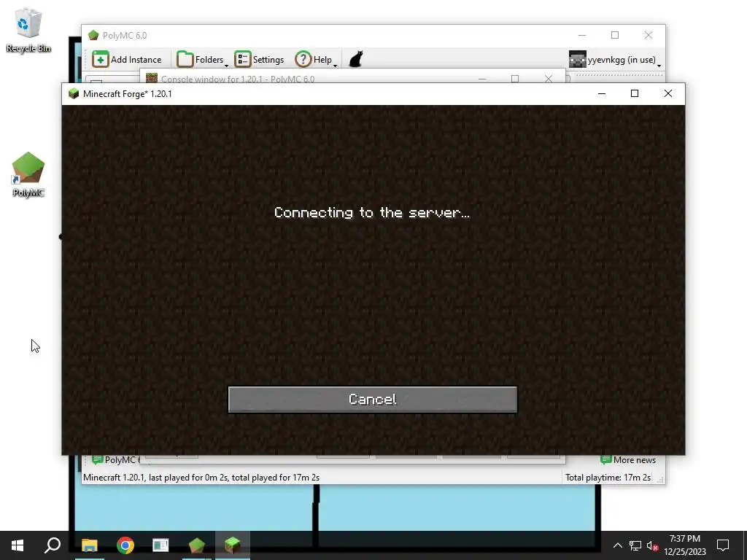This screenshot has height=560, width=747.
Task: Open the Recycle Bin desktop icon
Action: click(x=28, y=31)
